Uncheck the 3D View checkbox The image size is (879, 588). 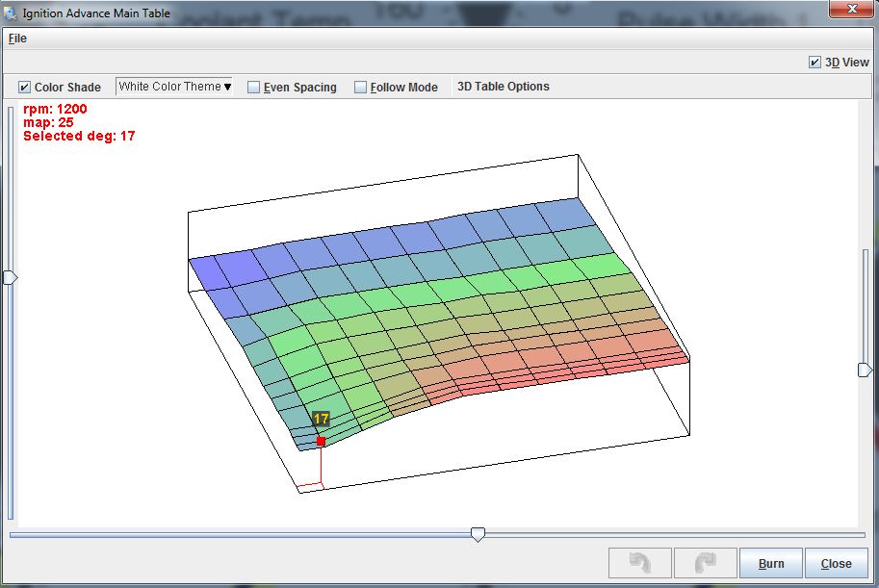click(815, 62)
